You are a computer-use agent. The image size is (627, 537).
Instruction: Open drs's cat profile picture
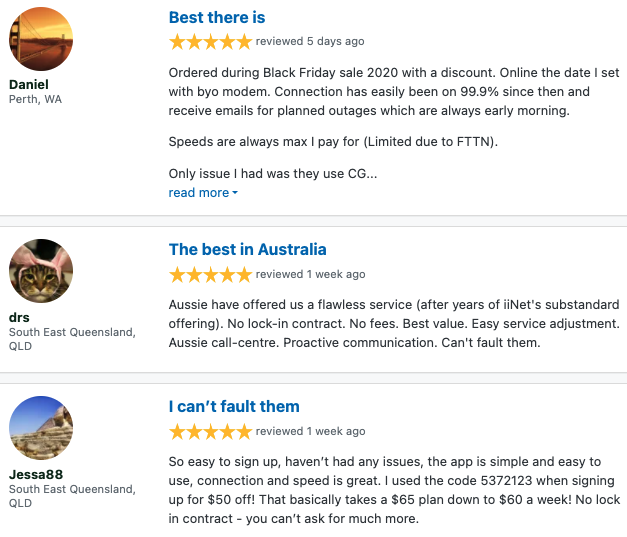pyautogui.click(x=41, y=271)
